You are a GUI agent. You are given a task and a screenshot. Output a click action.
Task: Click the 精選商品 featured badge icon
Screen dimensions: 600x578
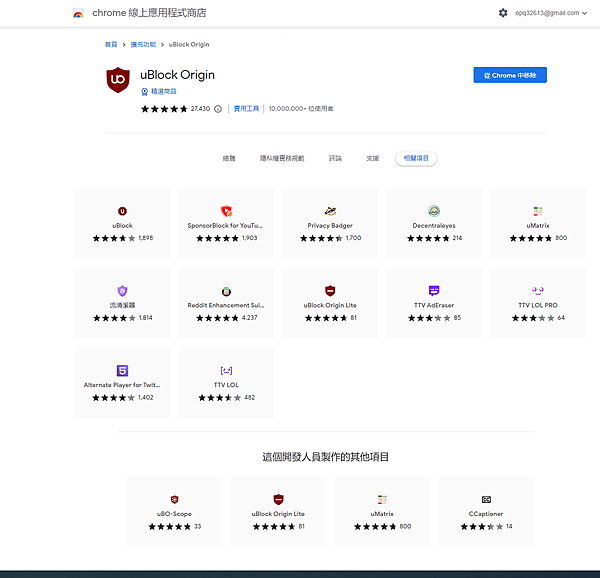point(144,91)
